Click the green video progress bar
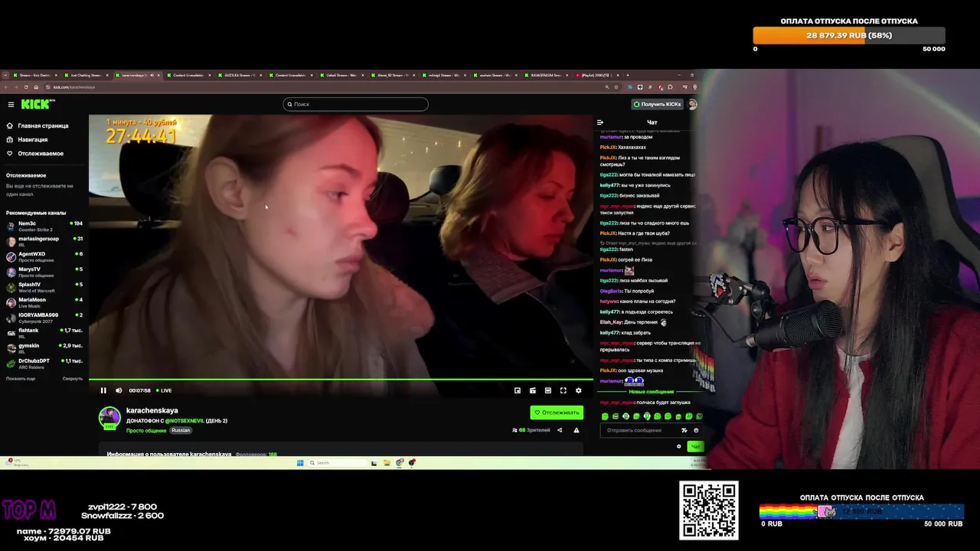Viewport: 980px width, 551px height. [341, 380]
